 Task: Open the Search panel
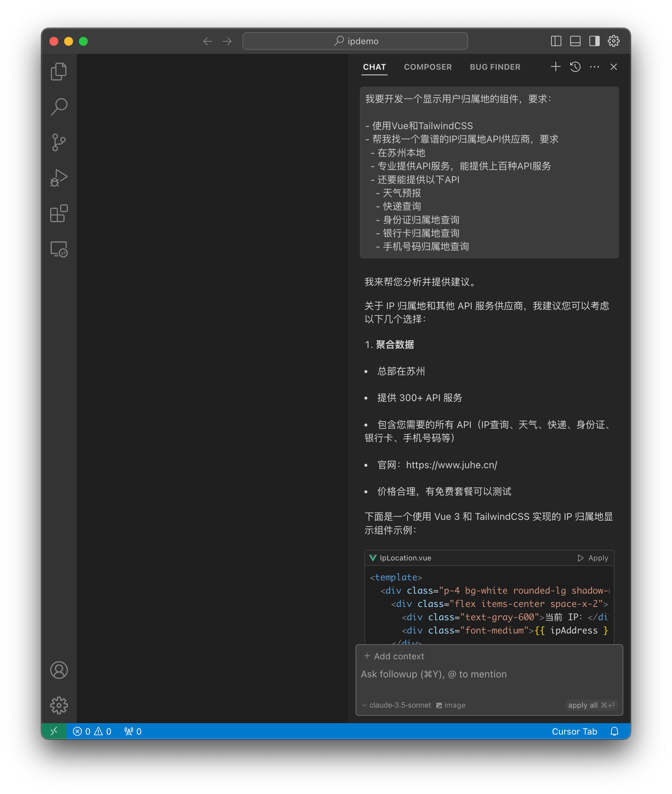pyautogui.click(x=59, y=107)
